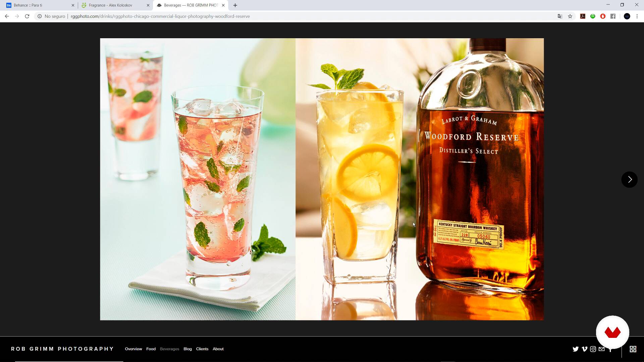The height and width of the screenshot is (362, 644).
Task: Show the thumbnail grid view icon
Action: click(633, 349)
